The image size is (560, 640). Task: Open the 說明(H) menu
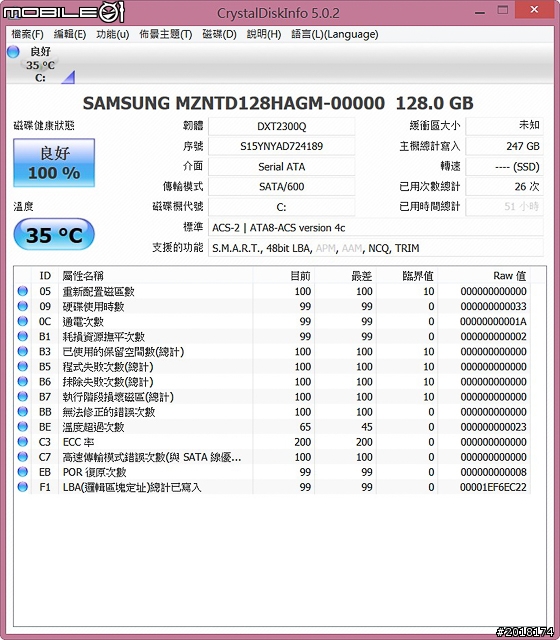[264, 34]
